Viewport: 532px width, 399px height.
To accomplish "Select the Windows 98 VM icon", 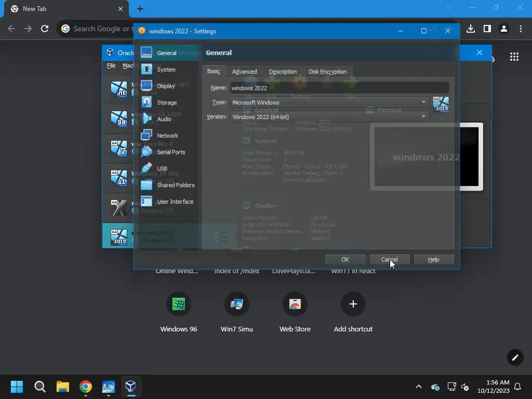I will (x=119, y=119).
